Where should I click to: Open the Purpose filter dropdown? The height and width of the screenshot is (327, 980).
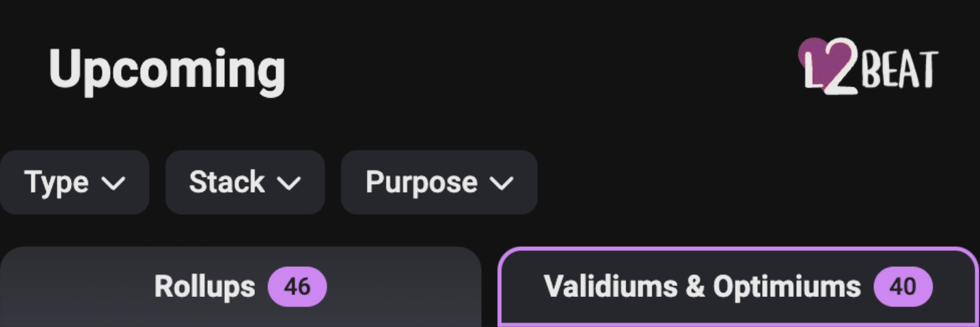439,183
